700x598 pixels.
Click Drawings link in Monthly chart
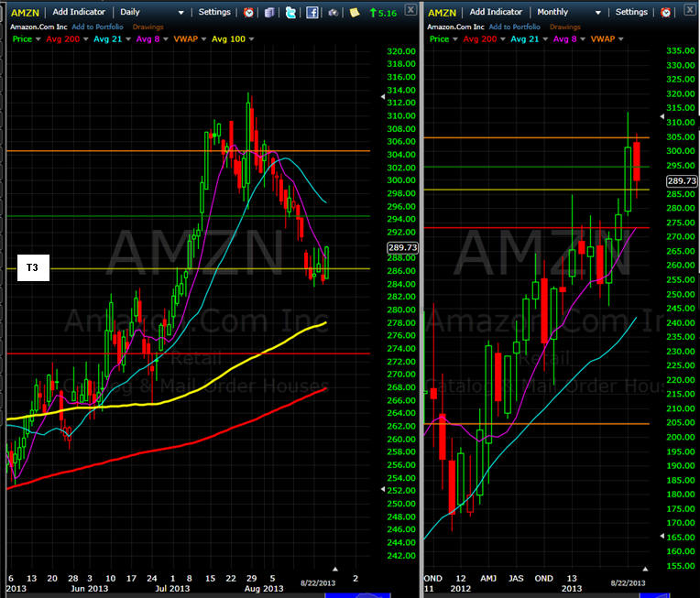pyautogui.click(x=564, y=27)
